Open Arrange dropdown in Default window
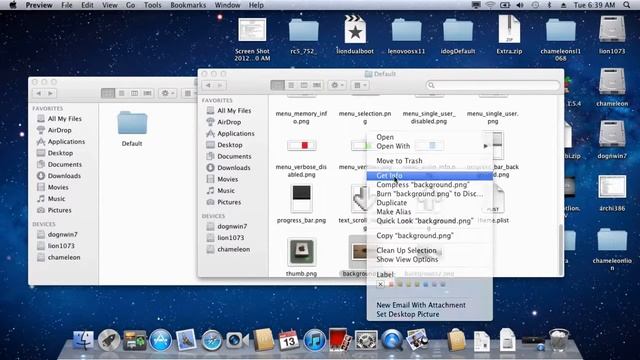Viewport: 640px width, 360px height. 360,85
